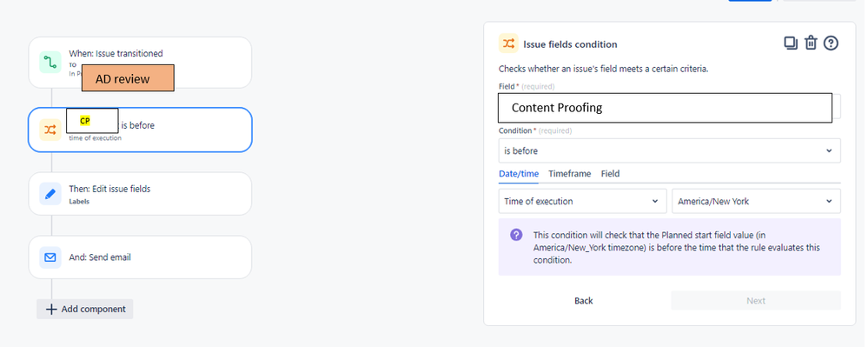Image resolution: width=868 pixels, height=347 pixels.
Task: Expand the 'is before' condition dropdown
Action: [669, 150]
